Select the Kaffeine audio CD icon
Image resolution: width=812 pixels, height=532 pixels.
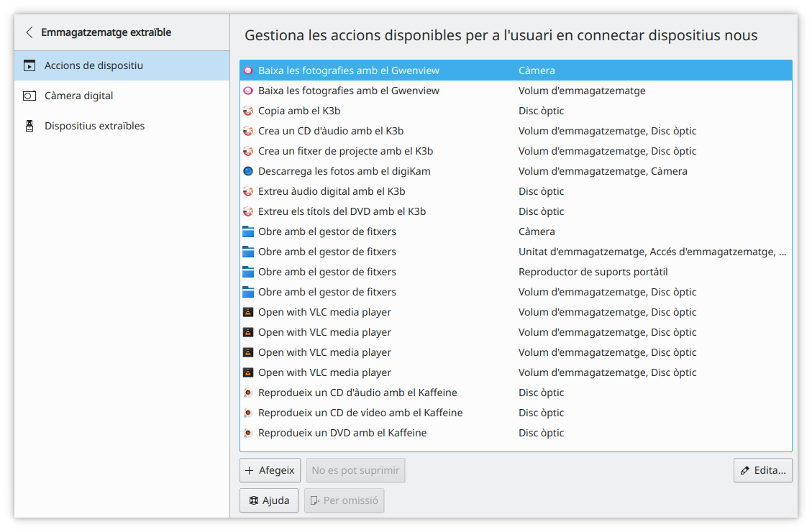click(x=248, y=393)
